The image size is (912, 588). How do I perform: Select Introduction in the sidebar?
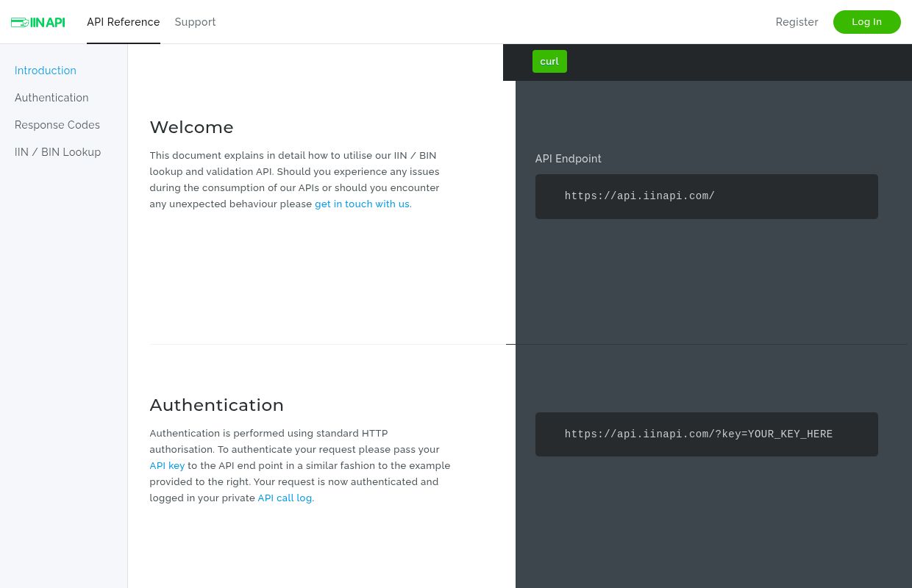pos(46,71)
